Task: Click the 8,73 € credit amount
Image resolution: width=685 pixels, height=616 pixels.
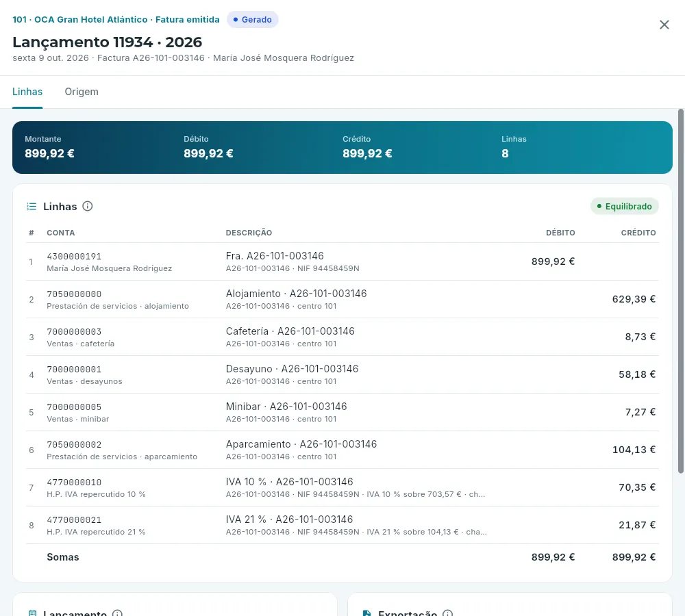Action: [x=640, y=337]
